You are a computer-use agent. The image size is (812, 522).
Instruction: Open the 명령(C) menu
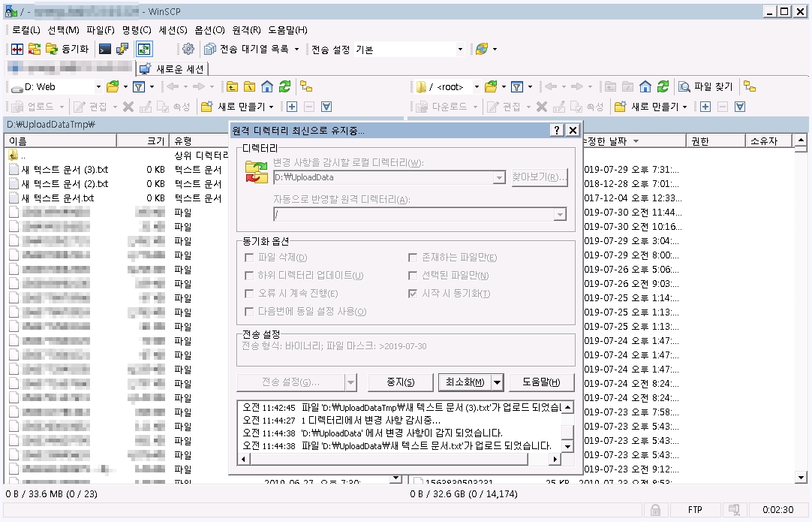click(x=137, y=30)
